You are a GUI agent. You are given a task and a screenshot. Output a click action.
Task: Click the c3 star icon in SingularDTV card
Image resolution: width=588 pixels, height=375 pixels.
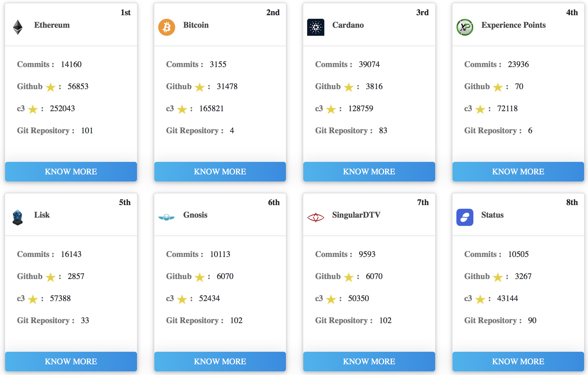tap(331, 299)
